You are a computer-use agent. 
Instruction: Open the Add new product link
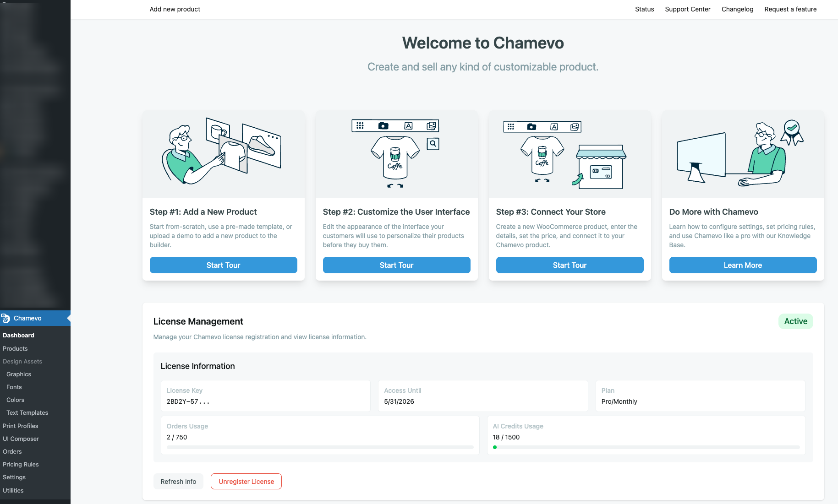point(175,9)
